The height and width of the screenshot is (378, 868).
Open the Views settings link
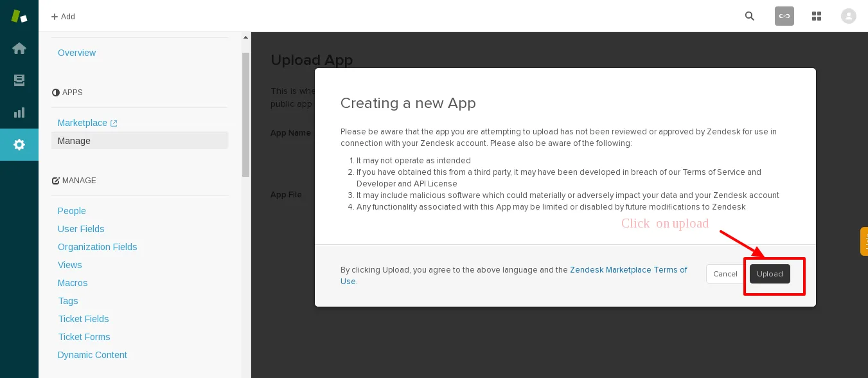pyautogui.click(x=70, y=265)
